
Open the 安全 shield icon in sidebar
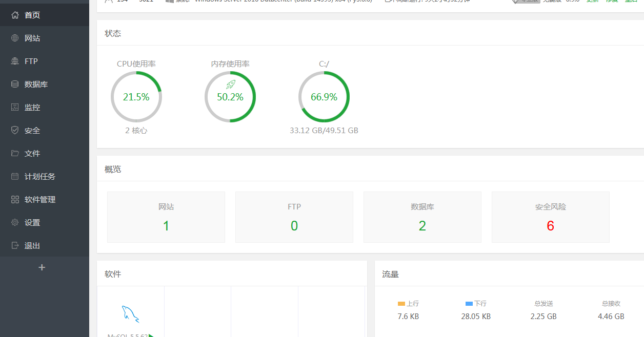pos(15,130)
